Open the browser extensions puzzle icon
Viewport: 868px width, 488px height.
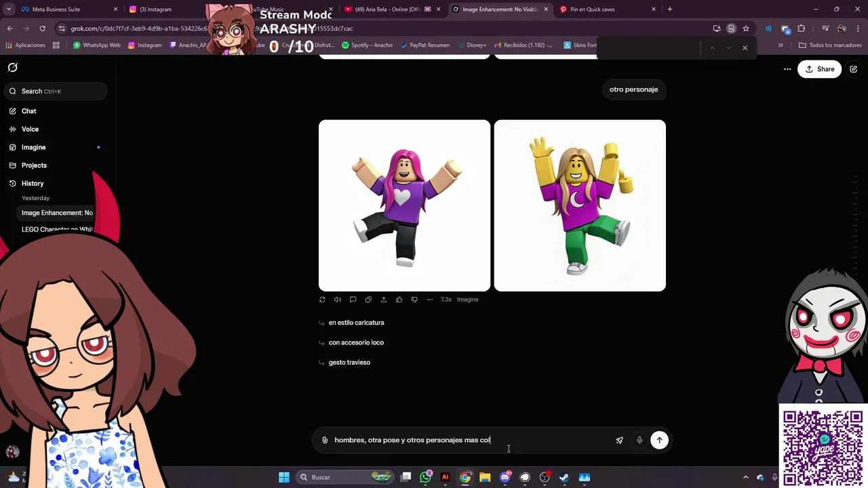click(802, 28)
